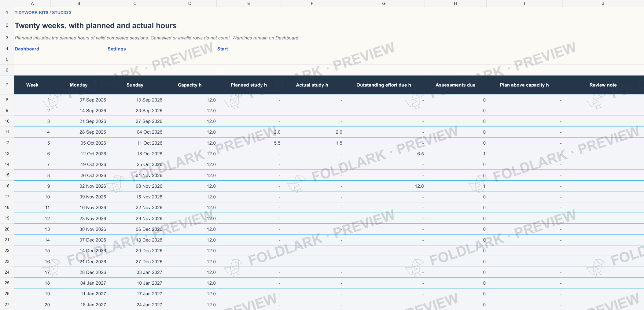
Task: Open the Settings link
Action: (x=116, y=49)
